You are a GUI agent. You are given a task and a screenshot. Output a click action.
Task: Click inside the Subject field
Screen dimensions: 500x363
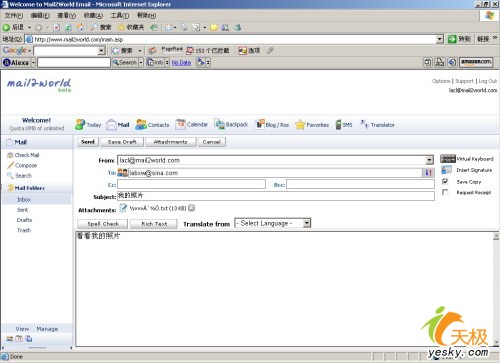(276, 196)
